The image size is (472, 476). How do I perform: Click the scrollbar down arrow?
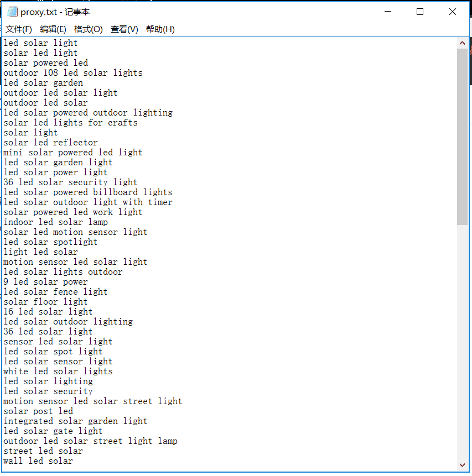tap(462, 465)
